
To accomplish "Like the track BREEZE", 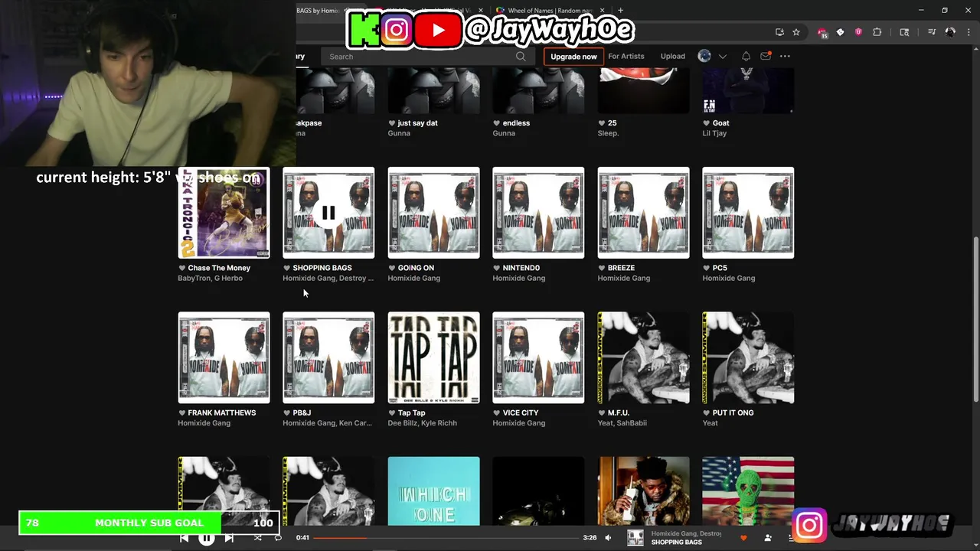I will tap(602, 268).
